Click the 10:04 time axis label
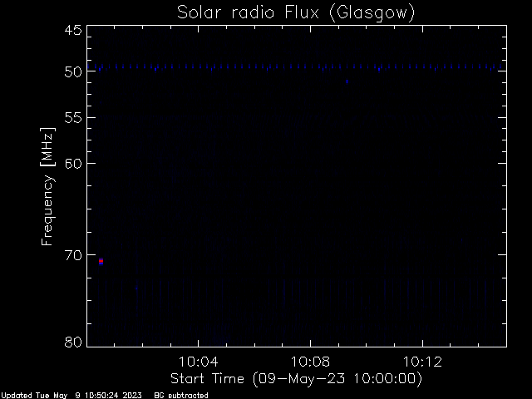The width and height of the screenshot is (532, 399). point(198,362)
